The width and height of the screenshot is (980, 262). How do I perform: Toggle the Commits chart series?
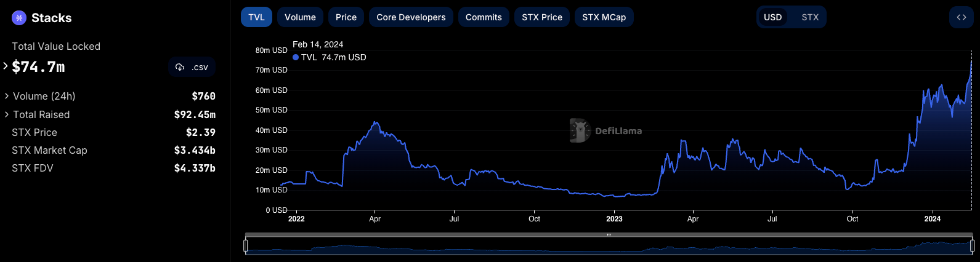coord(484,17)
